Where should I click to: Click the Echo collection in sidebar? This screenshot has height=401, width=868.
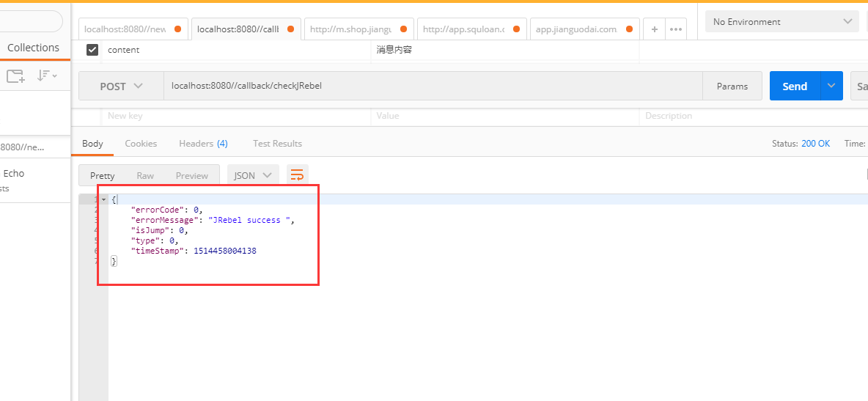(15, 173)
